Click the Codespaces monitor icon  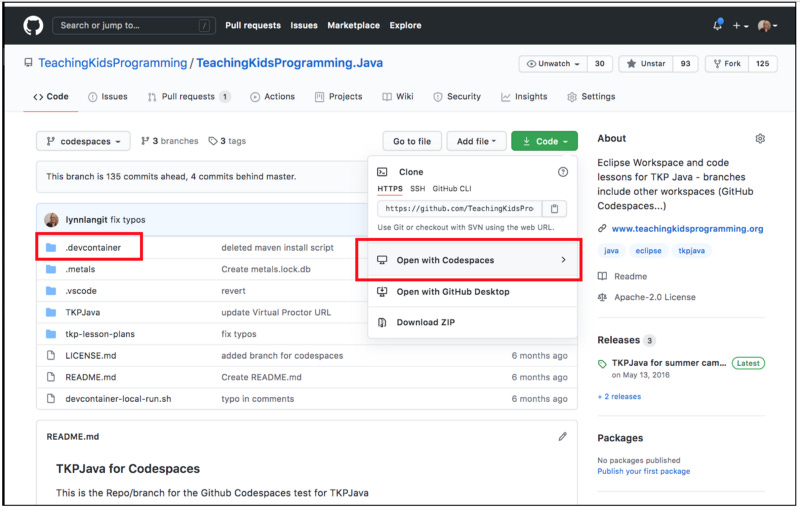point(382,260)
